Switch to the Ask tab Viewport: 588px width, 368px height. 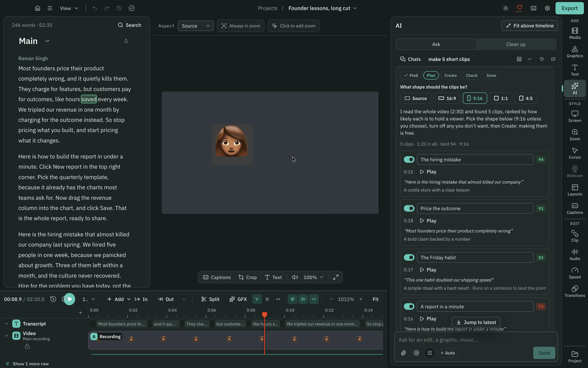click(x=436, y=44)
